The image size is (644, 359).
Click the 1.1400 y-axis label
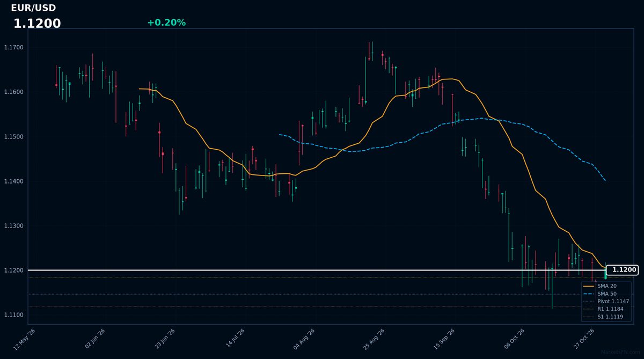tap(13, 181)
